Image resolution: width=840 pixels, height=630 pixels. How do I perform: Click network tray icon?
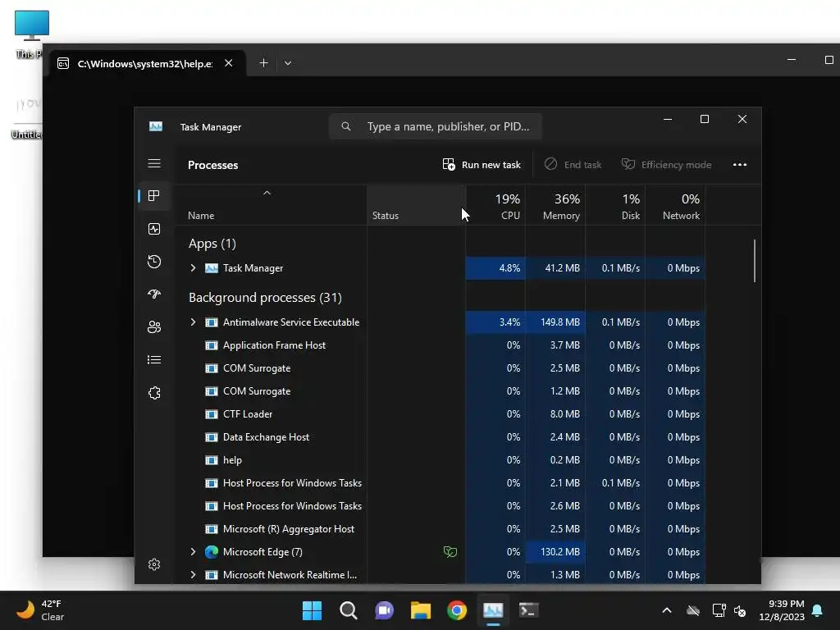[x=719, y=610]
